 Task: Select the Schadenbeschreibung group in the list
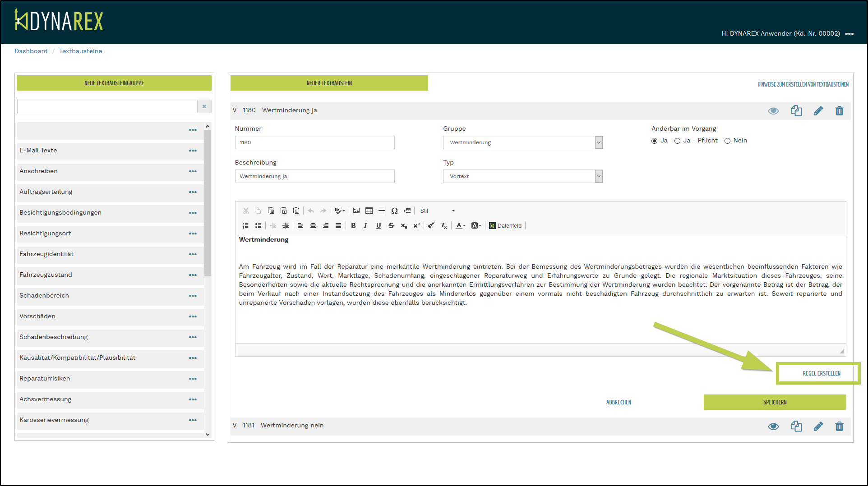click(x=54, y=337)
